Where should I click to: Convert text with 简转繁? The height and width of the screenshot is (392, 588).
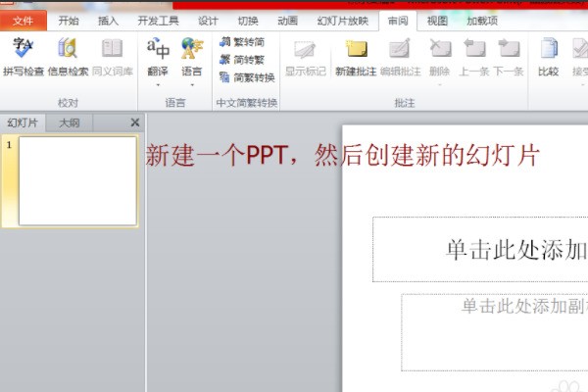click(242, 60)
